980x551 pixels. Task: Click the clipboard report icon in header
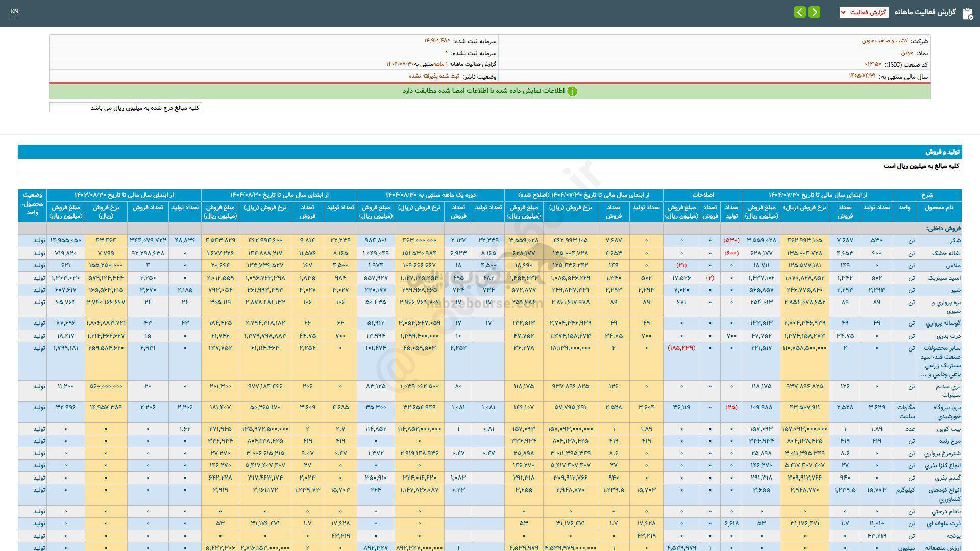pyautogui.click(x=967, y=13)
